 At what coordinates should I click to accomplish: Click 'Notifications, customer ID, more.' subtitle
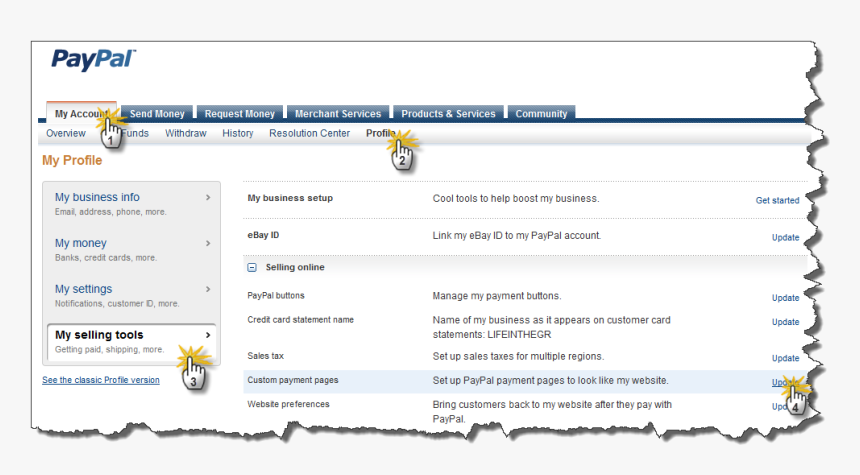(117, 304)
